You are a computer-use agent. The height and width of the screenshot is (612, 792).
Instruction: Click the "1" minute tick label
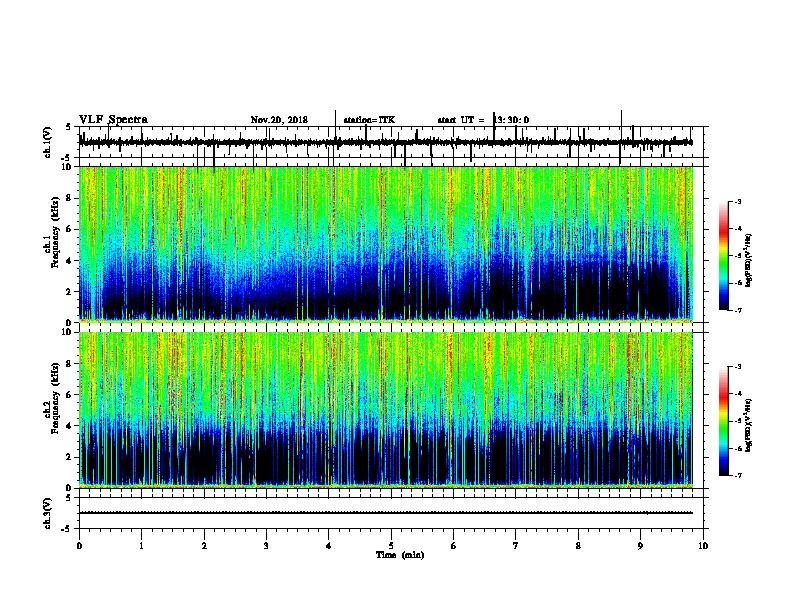click(141, 546)
